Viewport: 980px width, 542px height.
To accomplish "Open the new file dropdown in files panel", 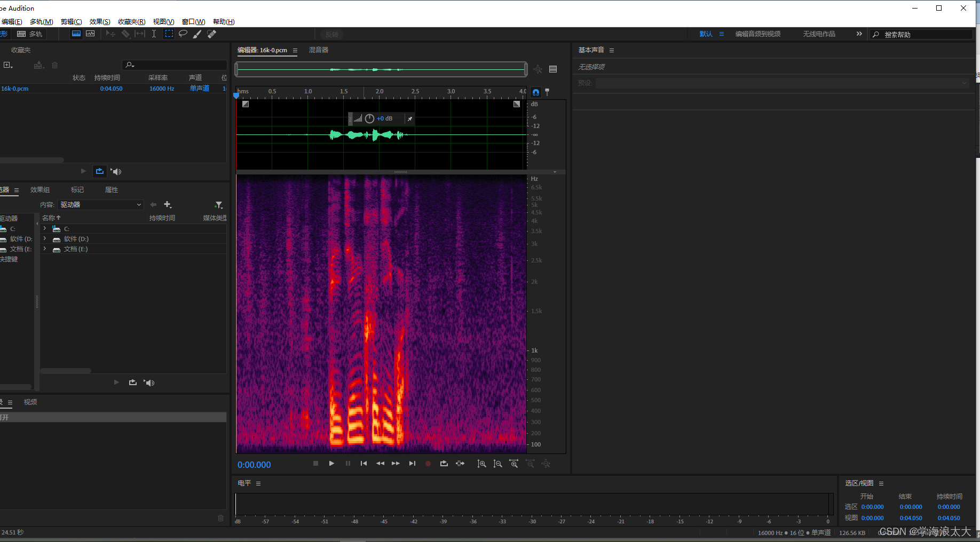I will pyautogui.click(x=8, y=65).
